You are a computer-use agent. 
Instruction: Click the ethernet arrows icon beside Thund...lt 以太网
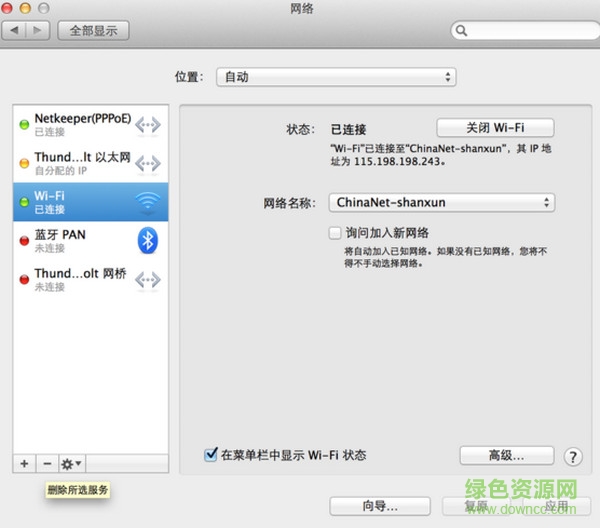148,163
